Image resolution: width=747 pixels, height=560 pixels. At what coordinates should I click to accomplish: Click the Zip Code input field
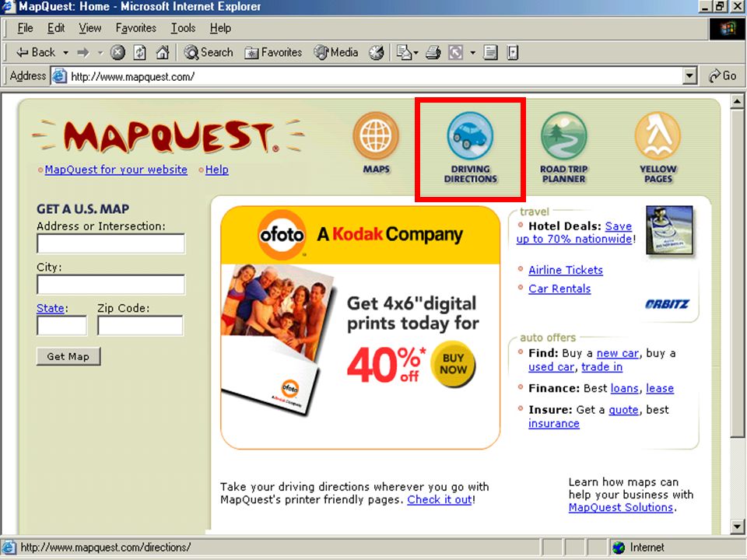(x=140, y=326)
